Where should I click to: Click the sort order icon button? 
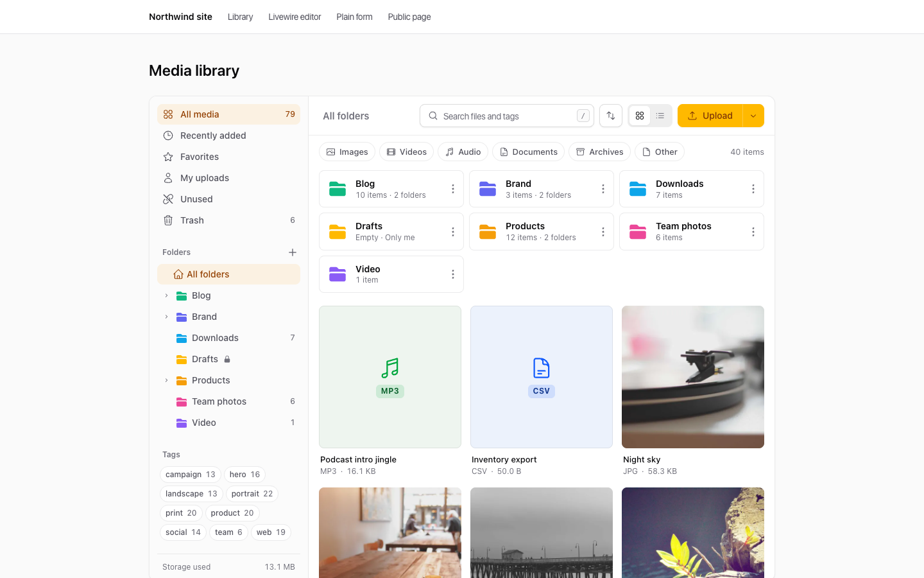[x=611, y=116]
